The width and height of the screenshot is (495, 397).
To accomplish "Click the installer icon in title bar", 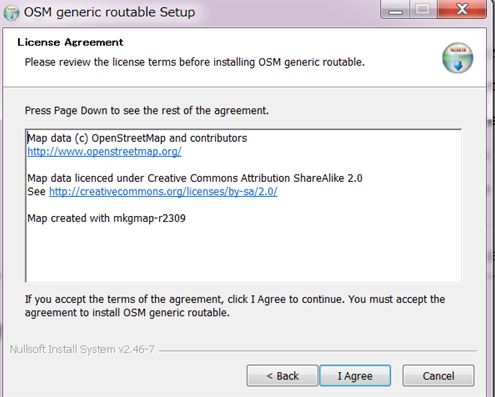I will [11, 13].
